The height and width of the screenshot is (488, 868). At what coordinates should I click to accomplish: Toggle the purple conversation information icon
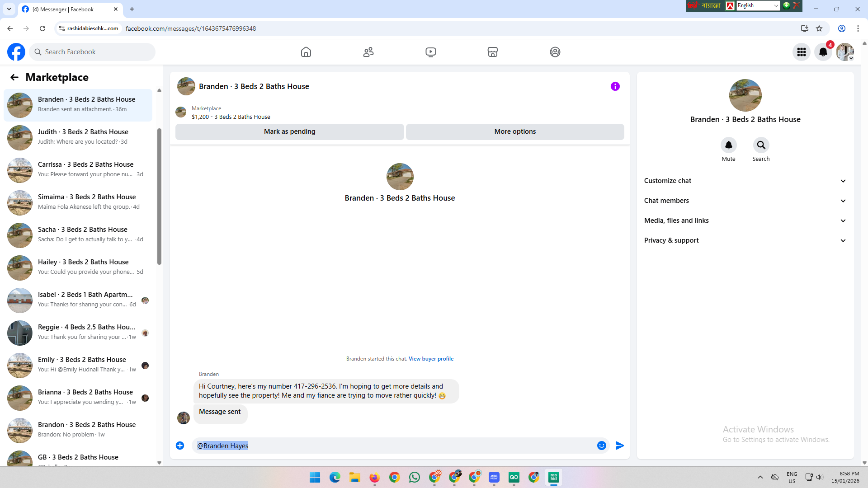(615, 86)
